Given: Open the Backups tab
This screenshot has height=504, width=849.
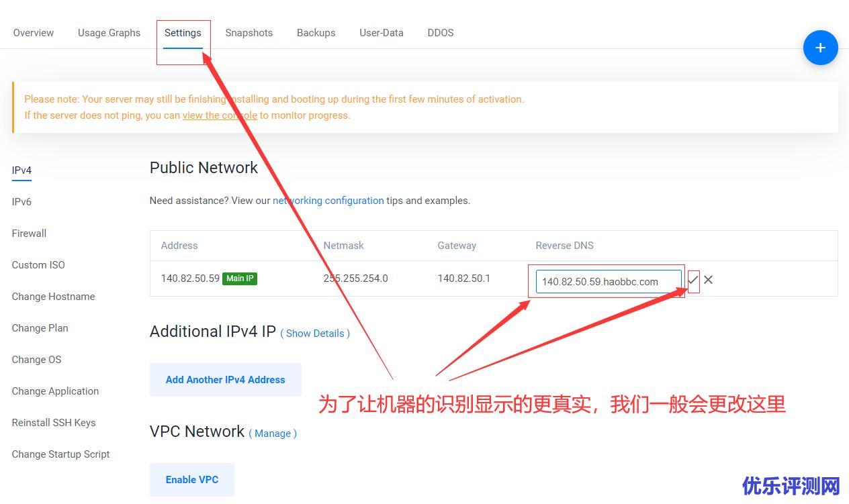Looking at the screenshot, I should (316, 32).
